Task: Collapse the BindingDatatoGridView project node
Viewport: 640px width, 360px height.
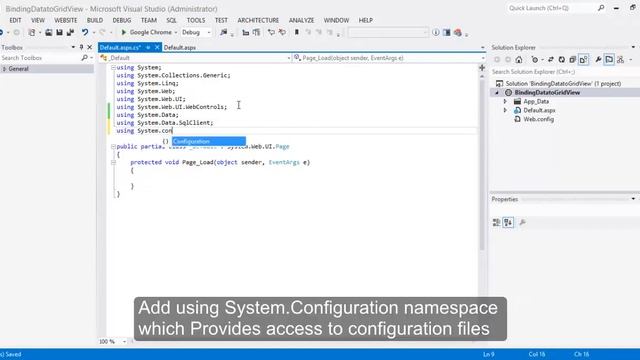Action: point(497,93)
